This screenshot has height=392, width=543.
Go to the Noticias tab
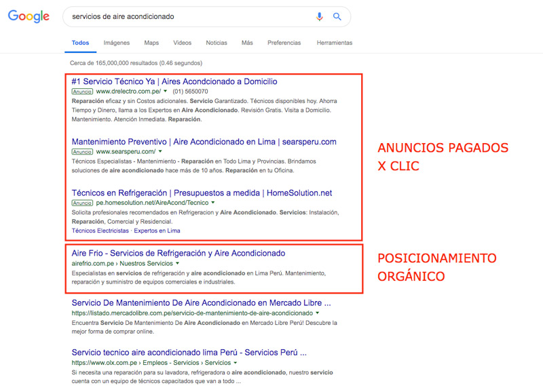tap(217, 43)
